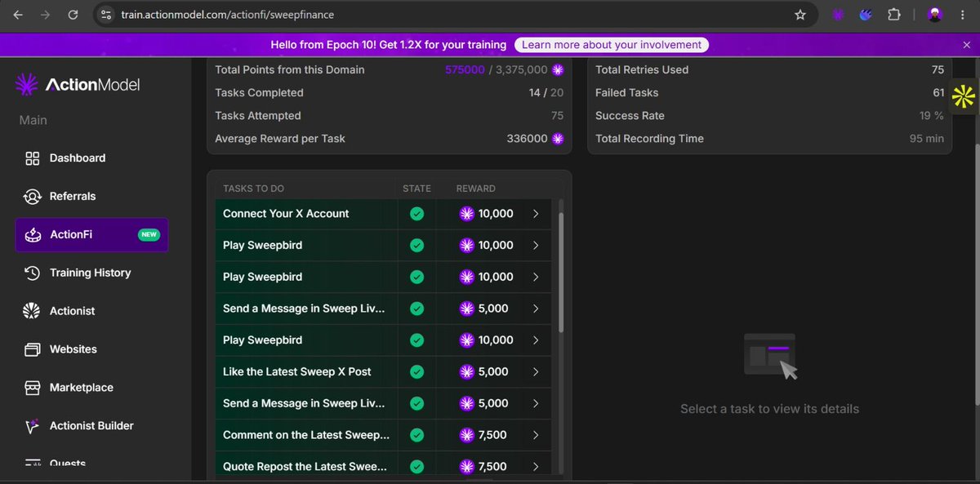Open Training History in the sidebar

click(91, 273)
